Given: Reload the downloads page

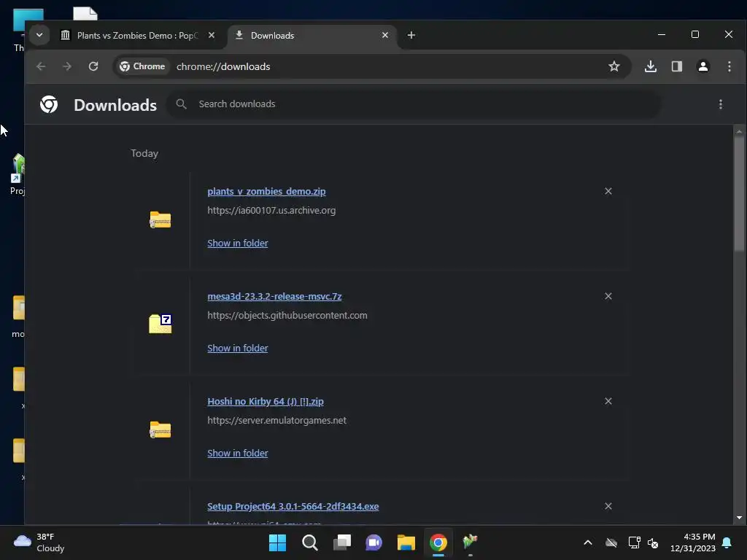Looking at the screenshot, I should click(93, 66).
